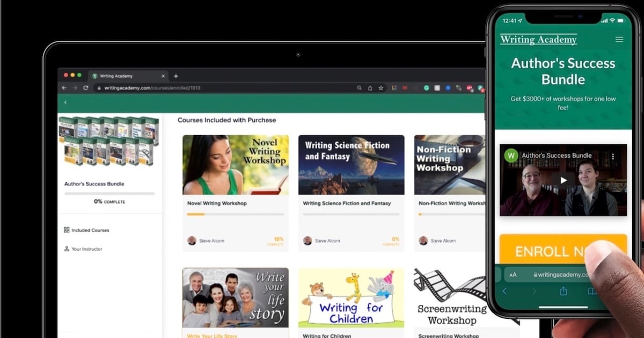The image size is (644, 338).
Task: Bookmark this page with star icon
Action: coord(380,87)
